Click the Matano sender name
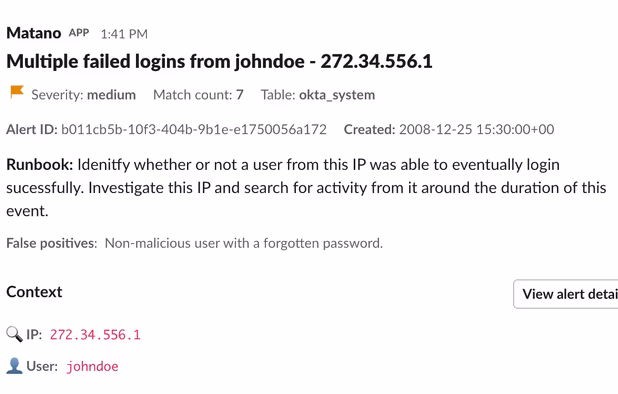 pos(34,33)
